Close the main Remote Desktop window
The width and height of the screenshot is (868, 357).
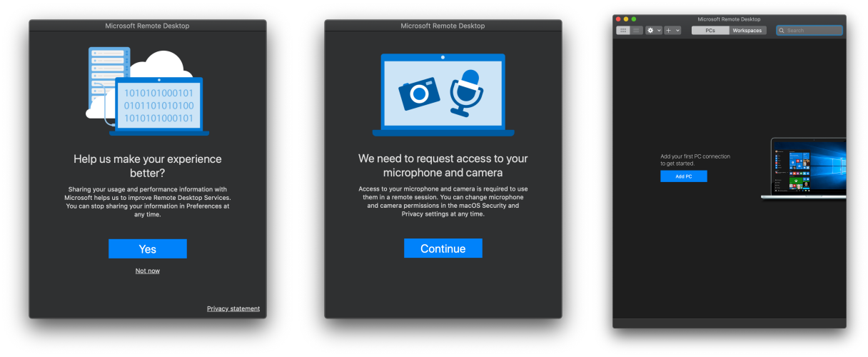pos(618,19)
